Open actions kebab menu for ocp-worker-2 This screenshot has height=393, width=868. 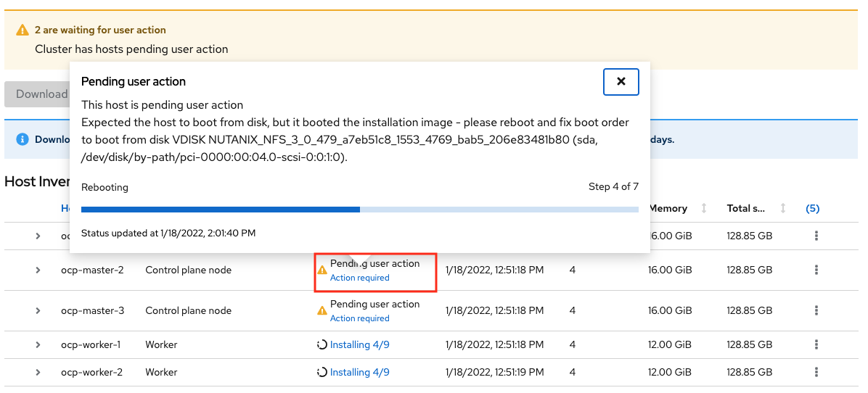click(816, 372)
